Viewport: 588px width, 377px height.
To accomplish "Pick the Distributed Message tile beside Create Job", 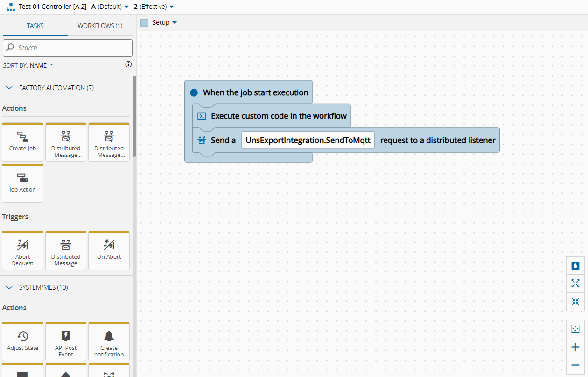I will tap(66, 142).
